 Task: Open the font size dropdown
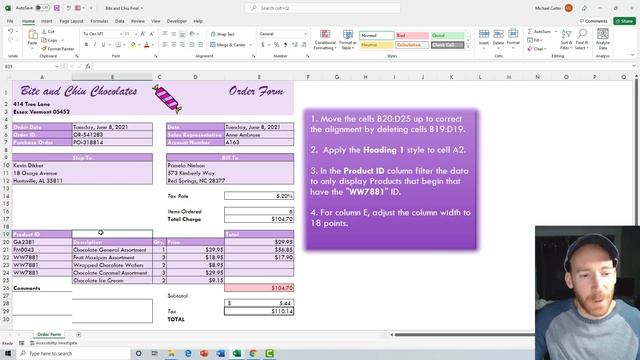click(x=135, y=33)
